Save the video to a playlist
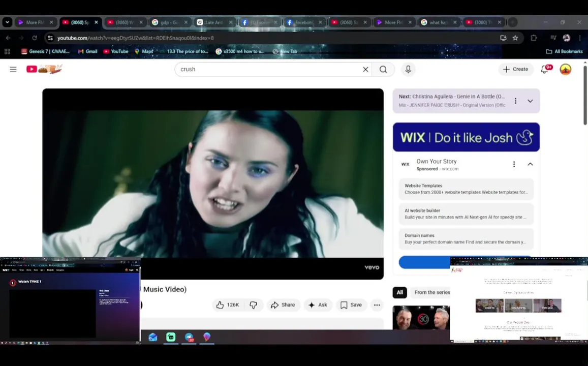 click(x=351, y=305)
